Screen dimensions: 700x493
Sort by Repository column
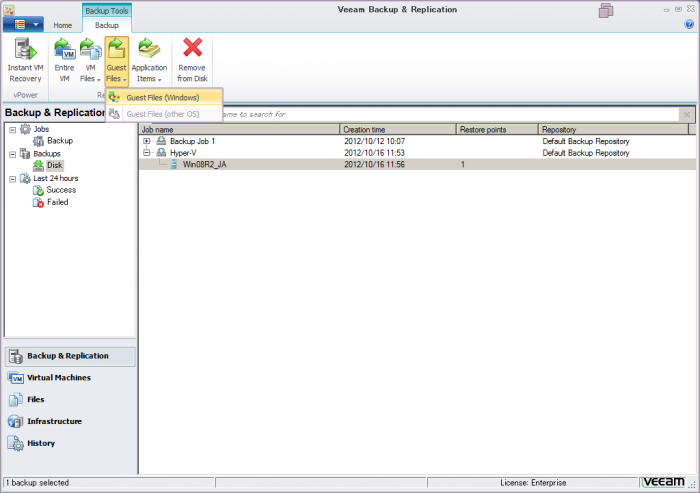(x=613, y=130)
